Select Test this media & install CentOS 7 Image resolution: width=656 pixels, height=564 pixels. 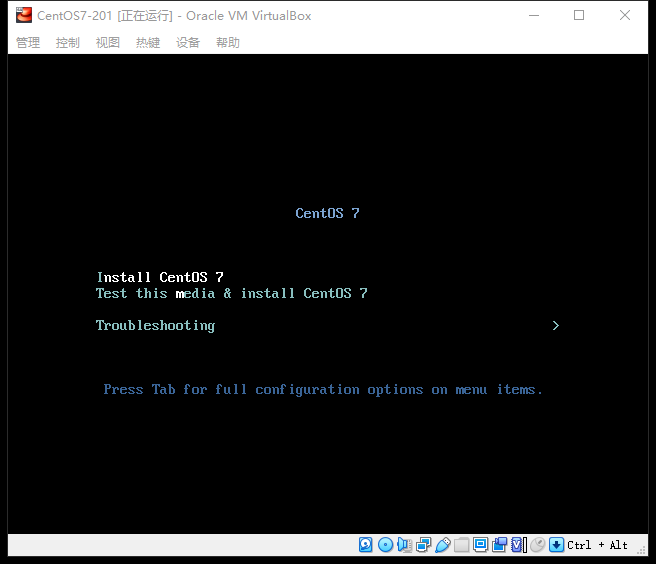[232, 293]
